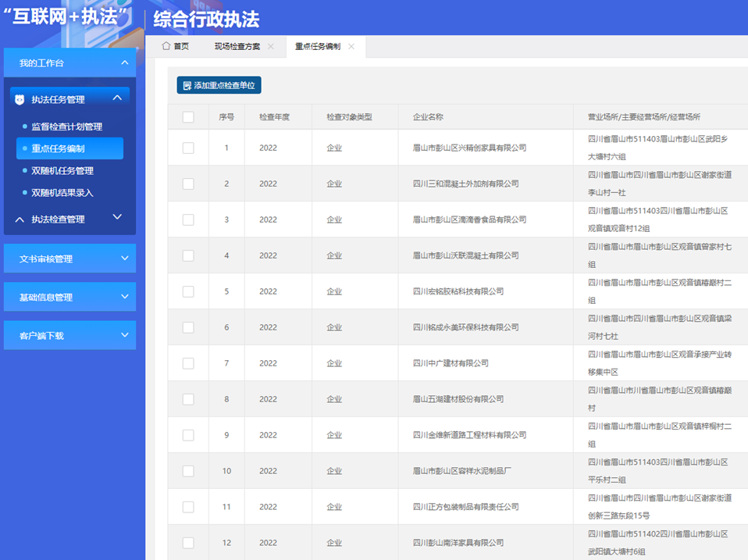748x560 pixels.
Task: Check the row for 四川彭山南洋家具有限公司
Action: [188, 543]
